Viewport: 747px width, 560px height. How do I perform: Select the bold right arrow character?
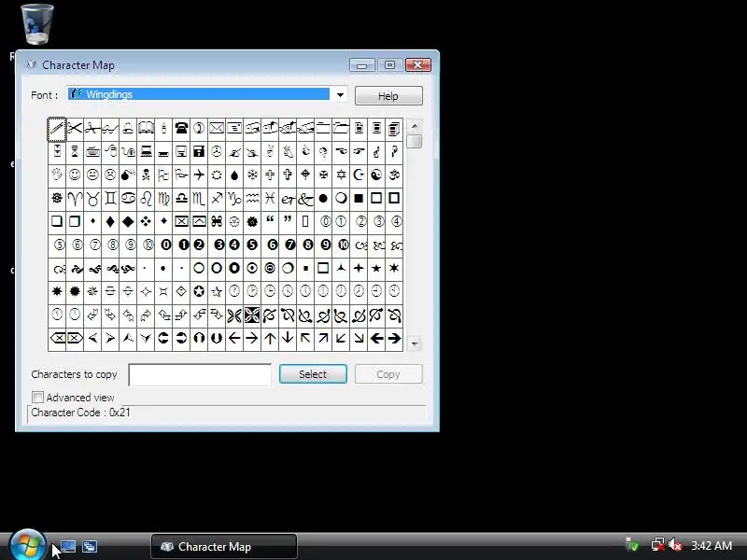394,339
